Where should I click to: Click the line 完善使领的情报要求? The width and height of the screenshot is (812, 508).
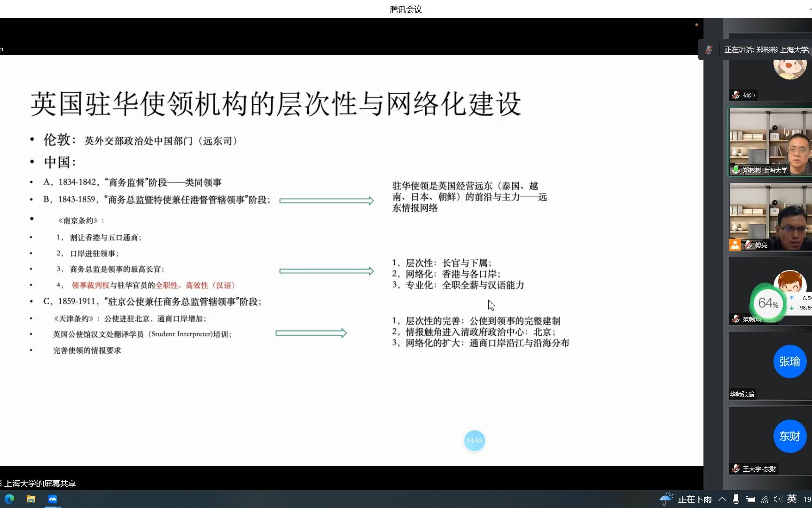(x=87, y=350)
